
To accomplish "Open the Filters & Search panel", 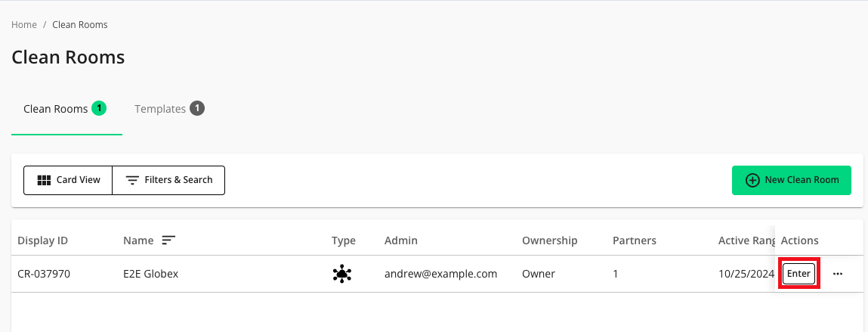I will tap(168, 180).
